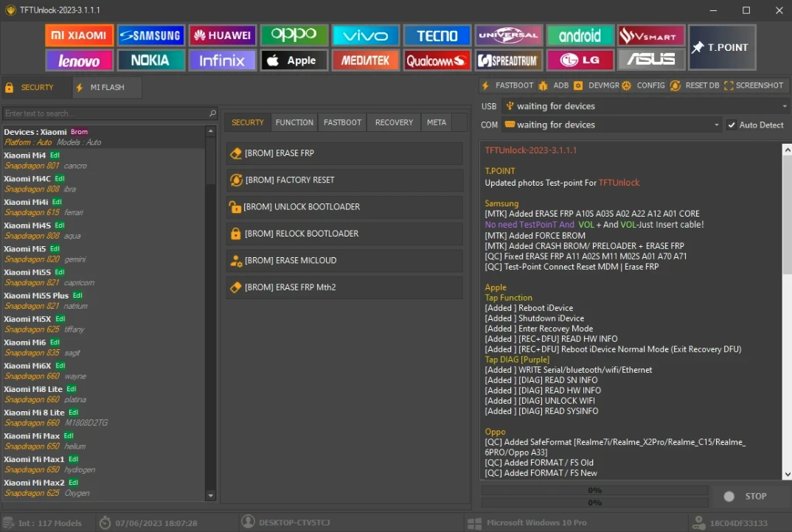The width and height of the screenshot is (792, 532).
Task: Run [BROM] FACTORY RESET
Action: click(344, 180)
